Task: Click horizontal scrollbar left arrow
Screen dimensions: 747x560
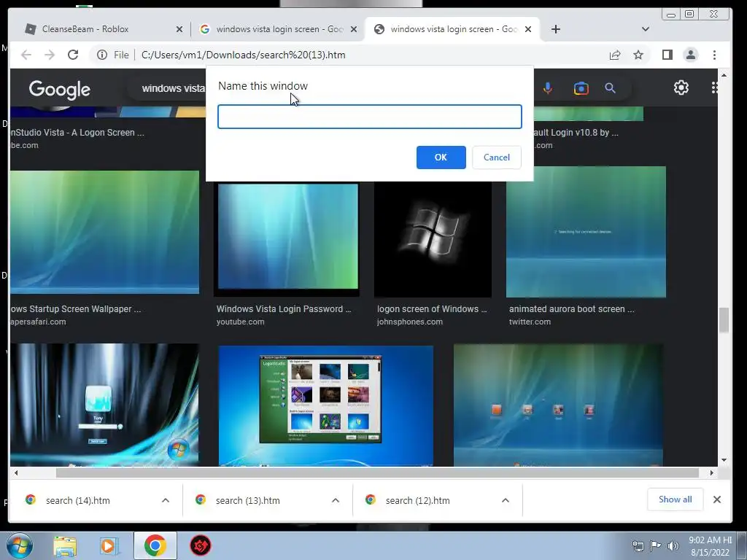Action: (16, 472)
